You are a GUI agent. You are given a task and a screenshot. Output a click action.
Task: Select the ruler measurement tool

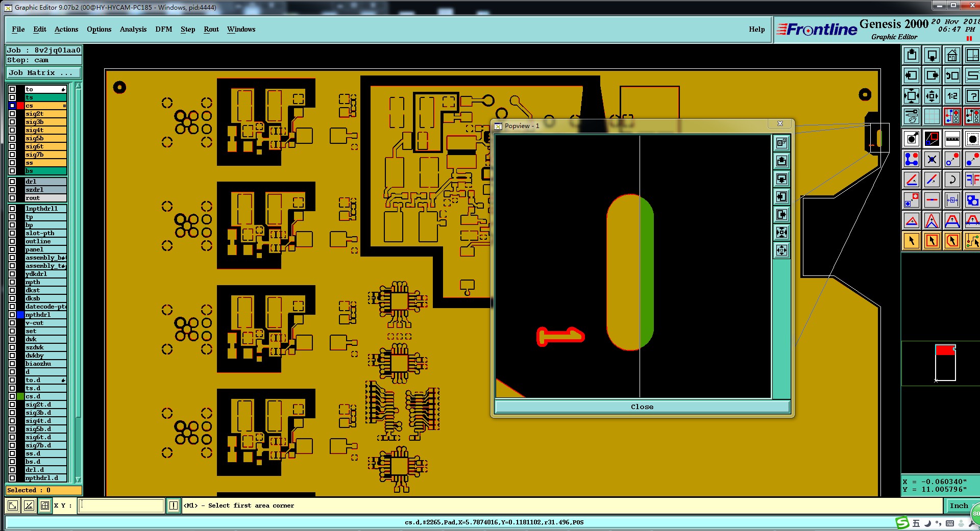click(x=952, y=139)
